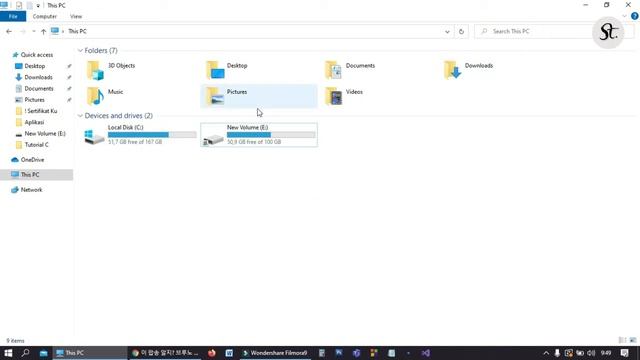Select New Volume (E:) drive in main pane
The image size is (640, 360).
point(259,135)
